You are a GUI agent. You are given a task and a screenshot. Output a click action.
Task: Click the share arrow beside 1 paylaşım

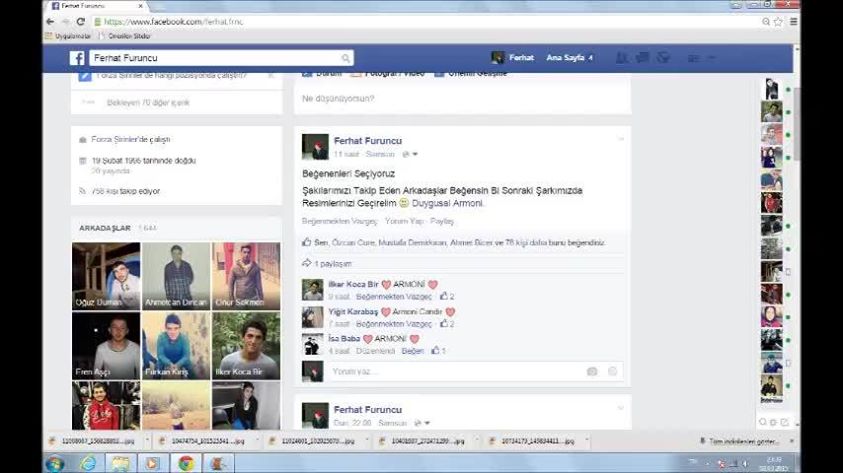[306, 263]
